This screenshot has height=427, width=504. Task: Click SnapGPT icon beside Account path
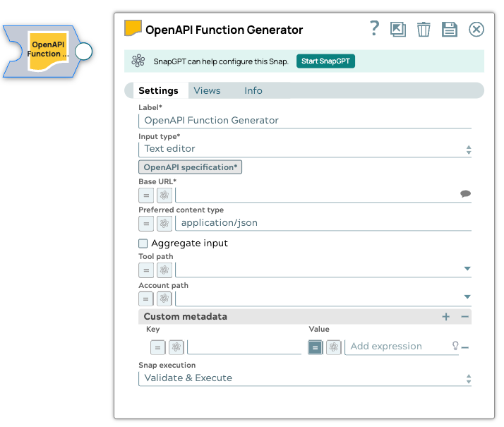(164, 299)
